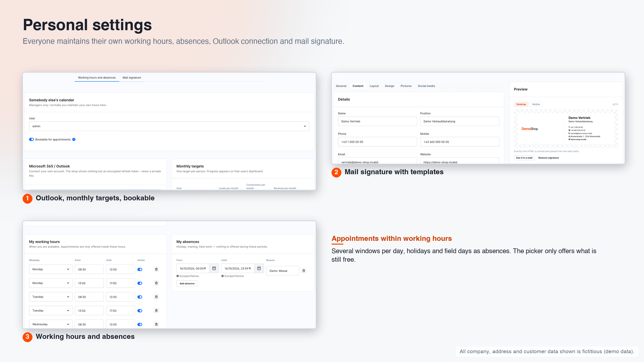Delete the Monday 08:30 working hours row
The height and width of the screenshot is (362, 644).
pyautogui.click(x=156, y=269)
